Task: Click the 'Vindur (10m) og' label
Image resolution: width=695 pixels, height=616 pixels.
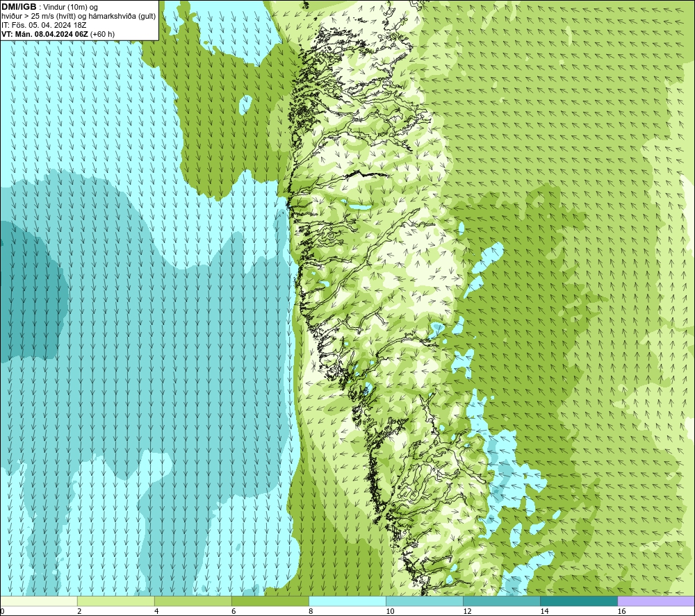Action: [x=70, y=7]
